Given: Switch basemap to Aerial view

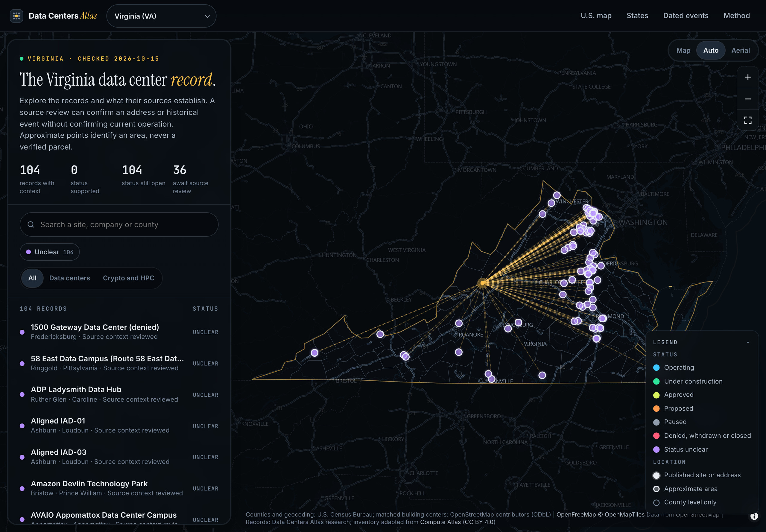Looking at the screenshot, I should click(740, 50).
